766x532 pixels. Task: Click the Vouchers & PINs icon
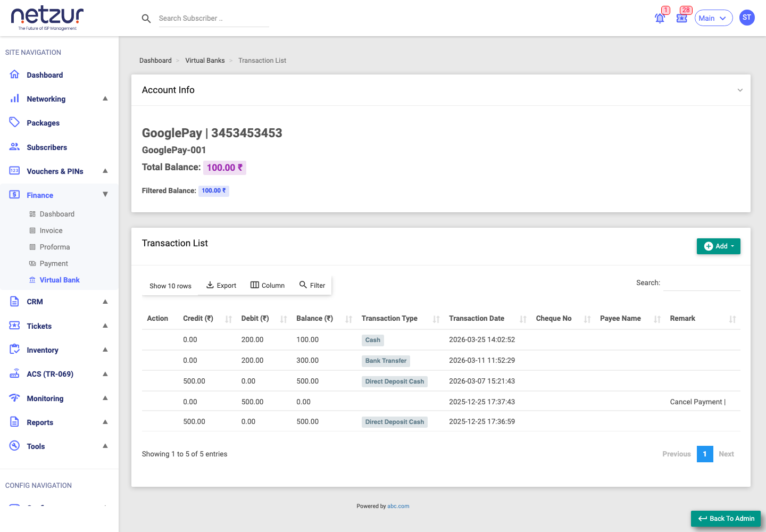coord(15,171)
